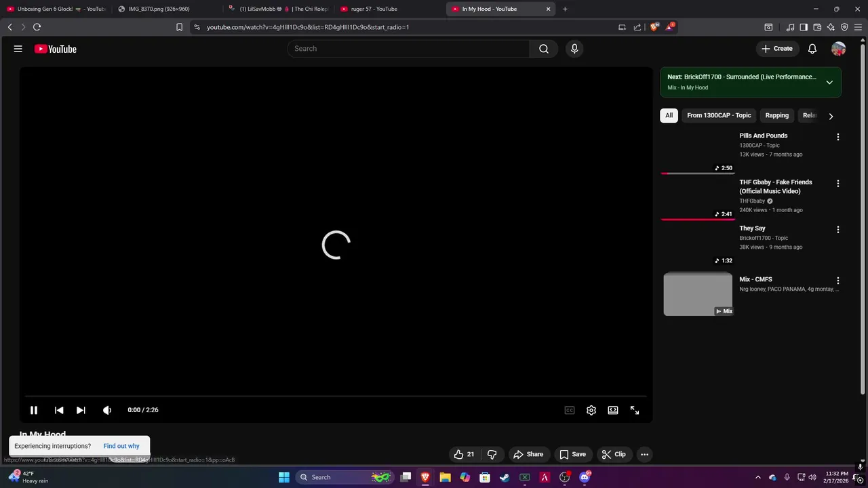Click the Find out why link
The width and height of the screenshot is (868, 488).
coord(121,446)
